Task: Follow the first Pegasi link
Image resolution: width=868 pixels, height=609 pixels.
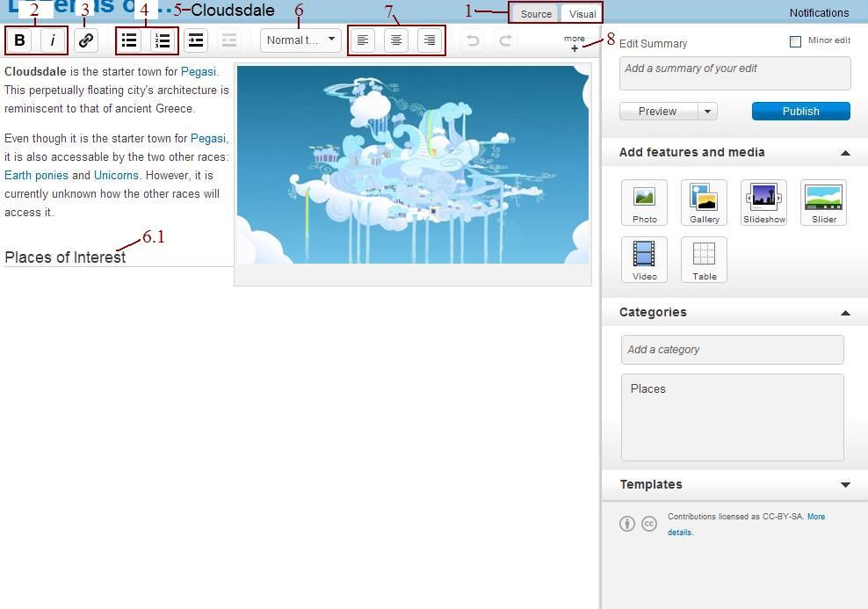Action: click(x=199, y=72)
